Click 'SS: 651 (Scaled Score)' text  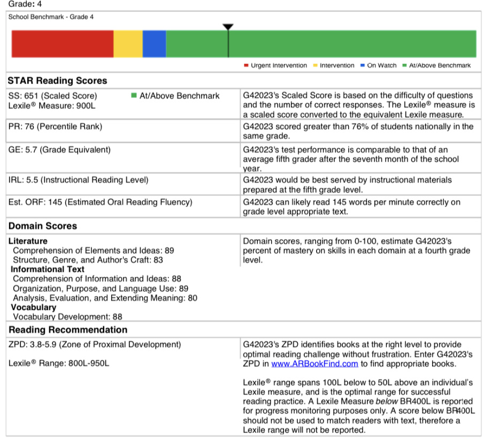coord(52,96)
